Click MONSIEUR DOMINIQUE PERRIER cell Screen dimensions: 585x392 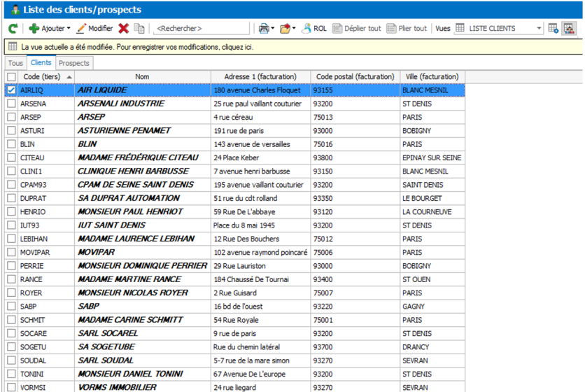pyautogui.click(x=143, y=265)
